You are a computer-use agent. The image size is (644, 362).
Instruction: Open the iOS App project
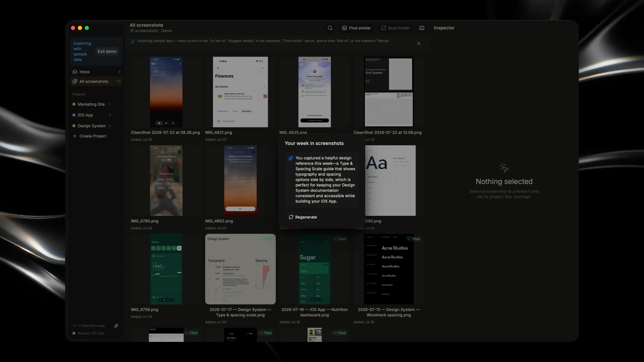(x=92, y=115)
